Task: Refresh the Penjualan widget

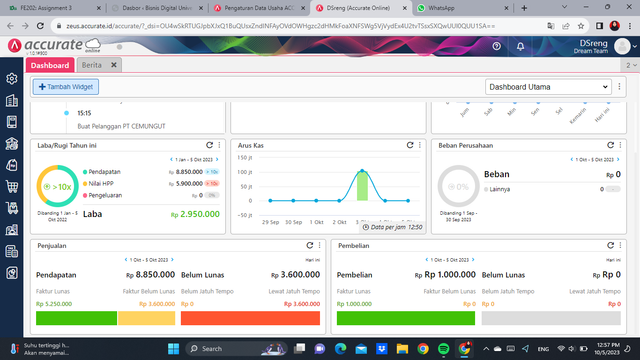Action: pyautogui.click(x=310, y=245)
